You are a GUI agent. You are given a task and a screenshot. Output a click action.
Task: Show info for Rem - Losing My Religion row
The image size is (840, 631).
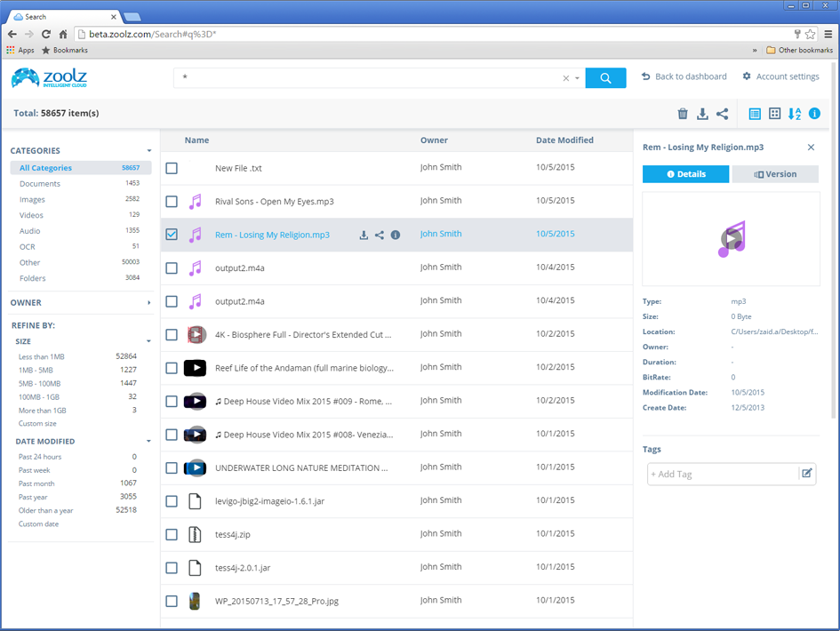[x=396, y=235]
